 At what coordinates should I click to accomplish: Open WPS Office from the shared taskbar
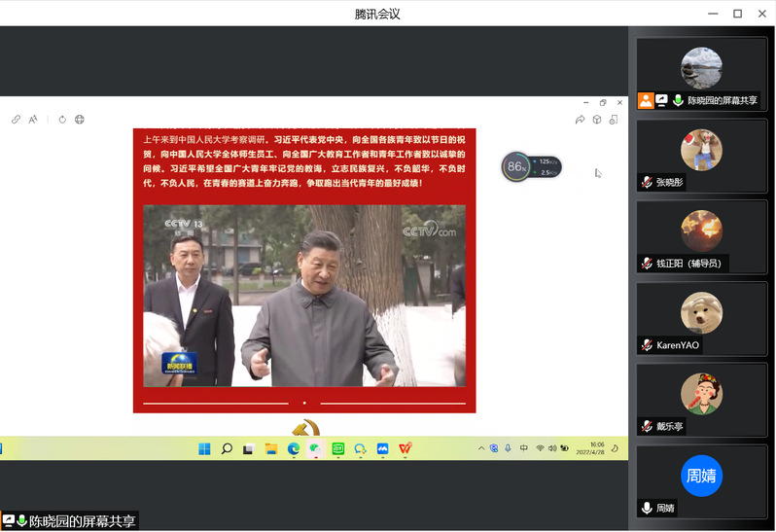[x=405, y=448]
